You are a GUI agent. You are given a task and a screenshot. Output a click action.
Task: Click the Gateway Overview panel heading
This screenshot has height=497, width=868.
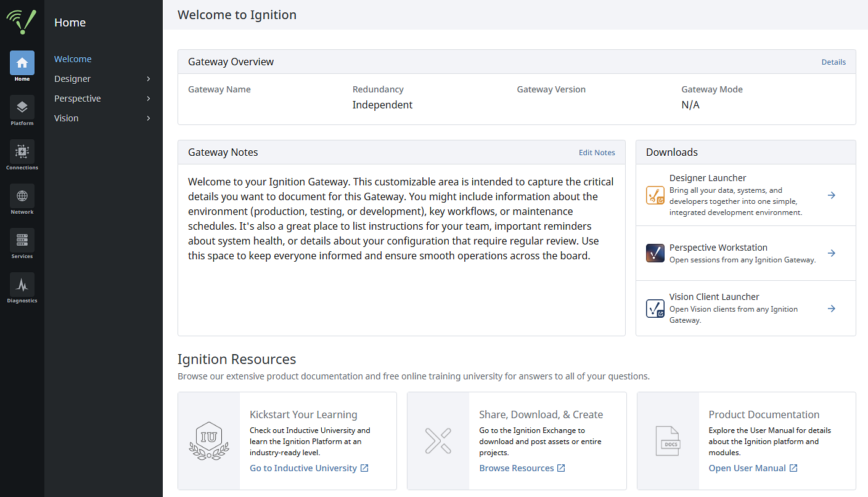231,62
